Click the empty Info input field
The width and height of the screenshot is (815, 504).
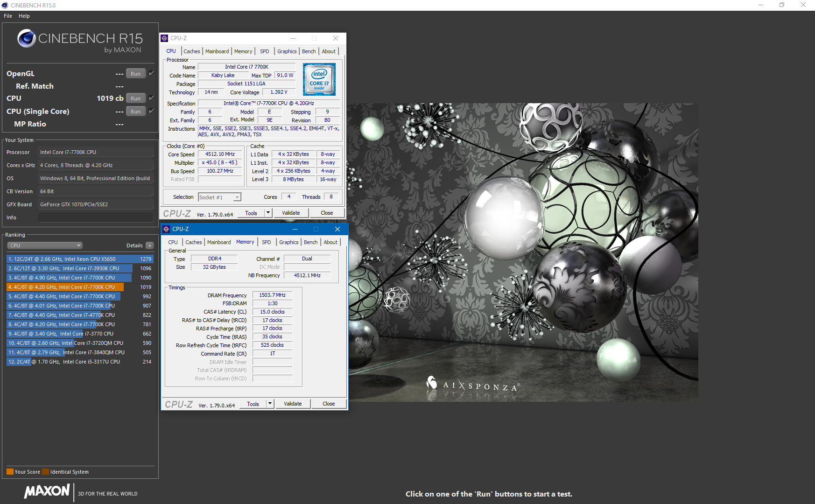96,217
